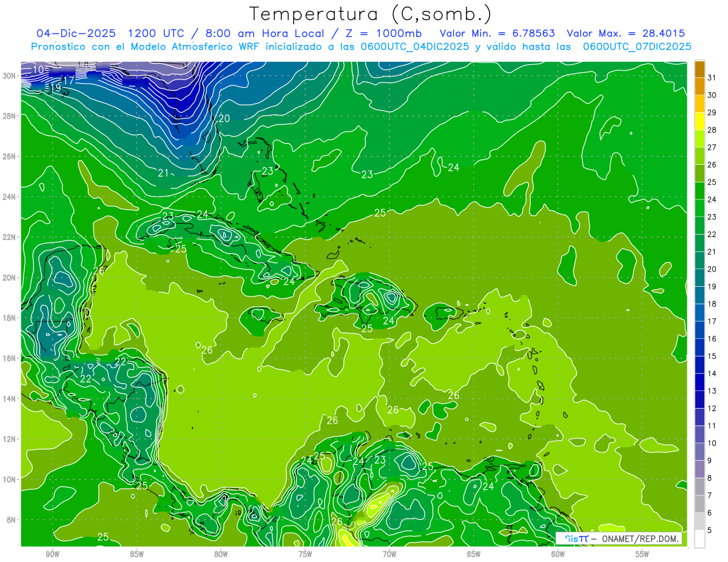Screen dimensions: 728x562
Task: Select the "0600UTC_07DIC2025" valid-until timestamp
Action: coord(637,47)
